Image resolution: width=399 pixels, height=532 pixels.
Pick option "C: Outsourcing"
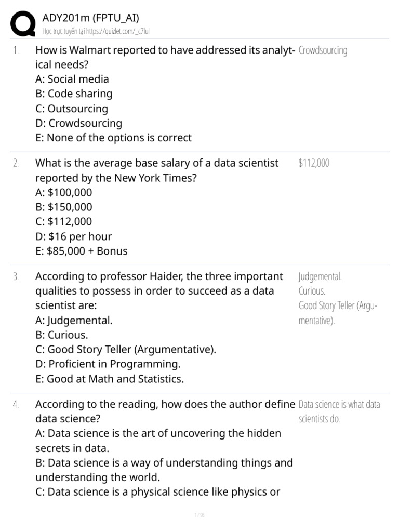click(x=72, y=109)
